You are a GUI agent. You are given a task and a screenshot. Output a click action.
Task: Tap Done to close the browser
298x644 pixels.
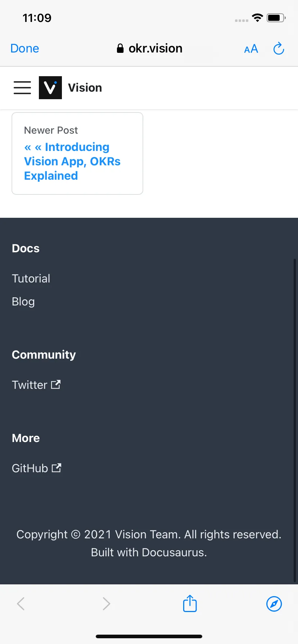point(25,49)
